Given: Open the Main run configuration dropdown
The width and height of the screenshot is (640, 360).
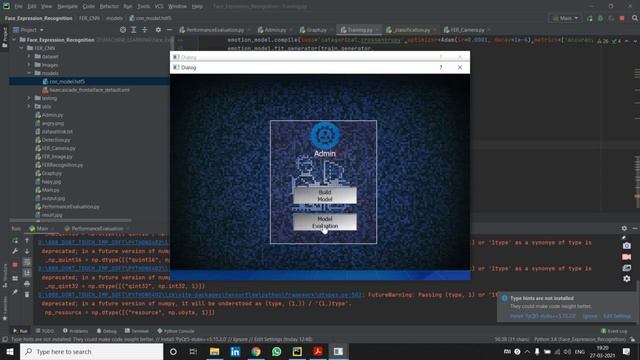Looking at the screenshot, I should pos(565,18).
